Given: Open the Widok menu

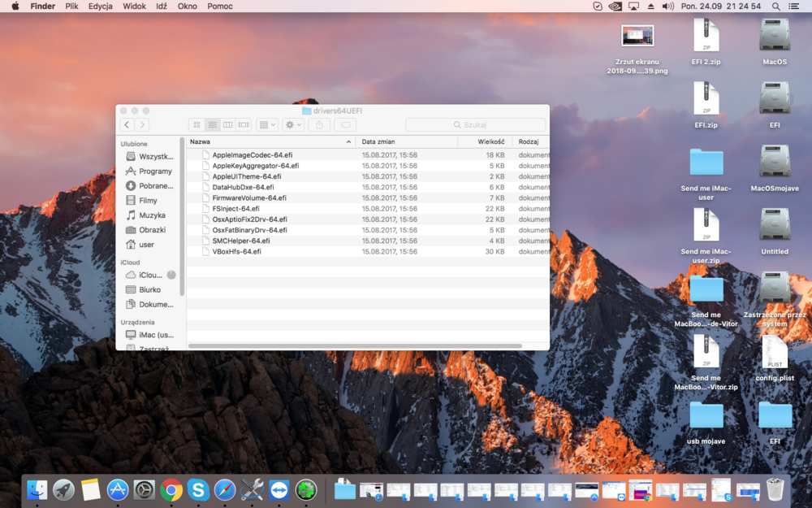Looking at the screenshot, I should click(134, 6).
